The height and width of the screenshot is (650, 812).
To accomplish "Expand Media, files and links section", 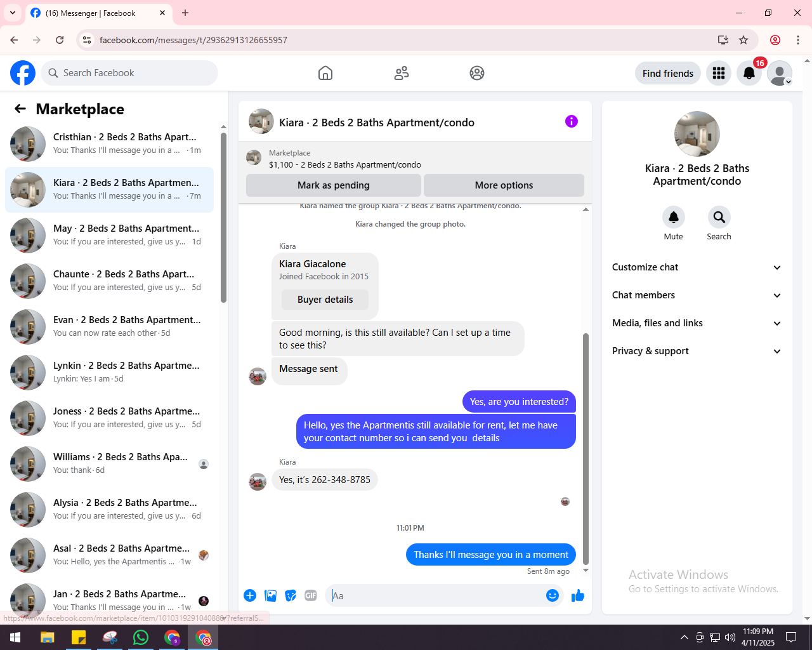I will tap(697, 323).
